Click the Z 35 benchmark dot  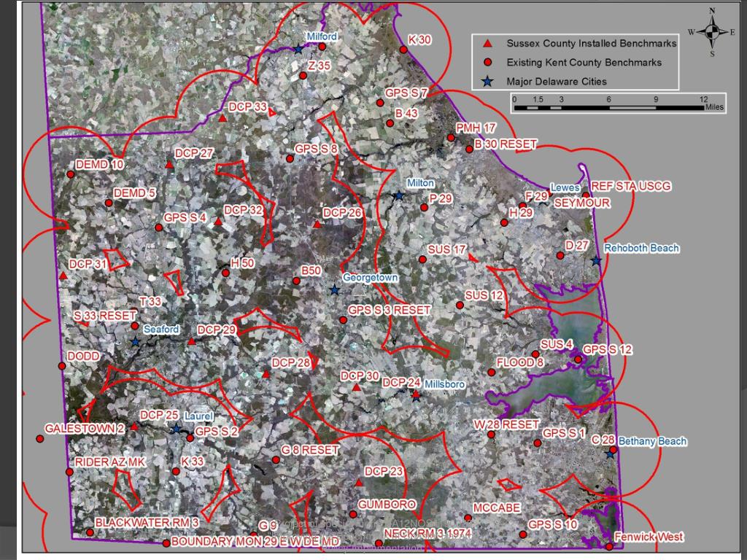(303, 76)
